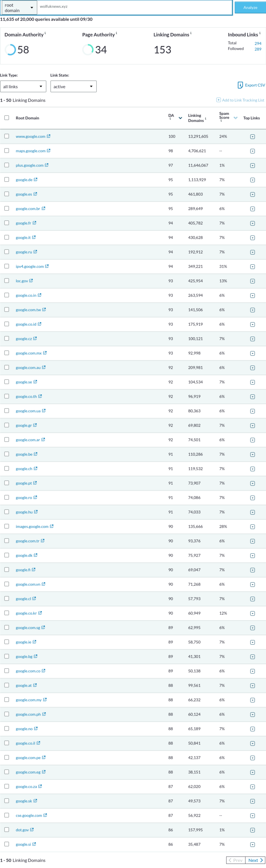Go to Next page of linking domains
266x868 pixels.
point(255,860)
